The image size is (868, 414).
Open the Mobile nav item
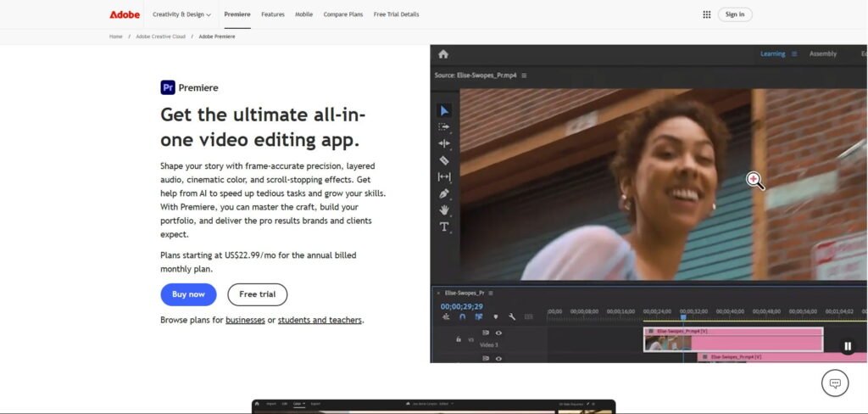[x=304, y=14]
